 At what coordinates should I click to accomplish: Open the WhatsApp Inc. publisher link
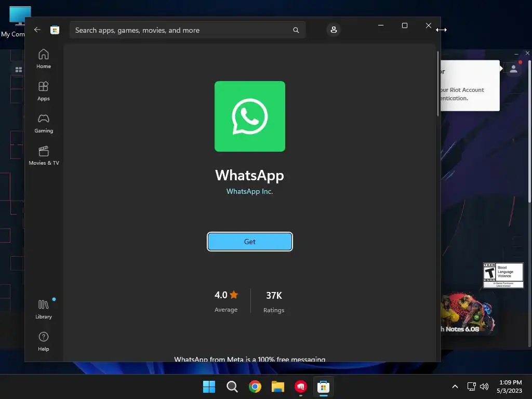250,191
